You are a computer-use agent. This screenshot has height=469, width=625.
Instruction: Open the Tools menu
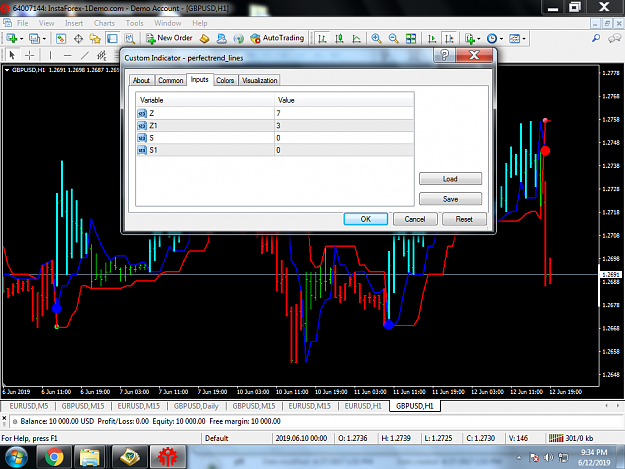click(134, 23)
